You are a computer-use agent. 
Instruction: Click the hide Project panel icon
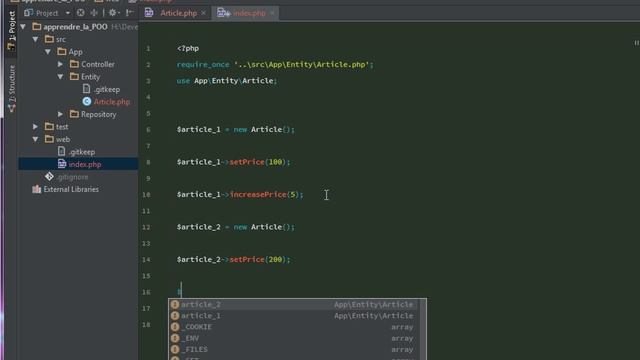(129, 13)
